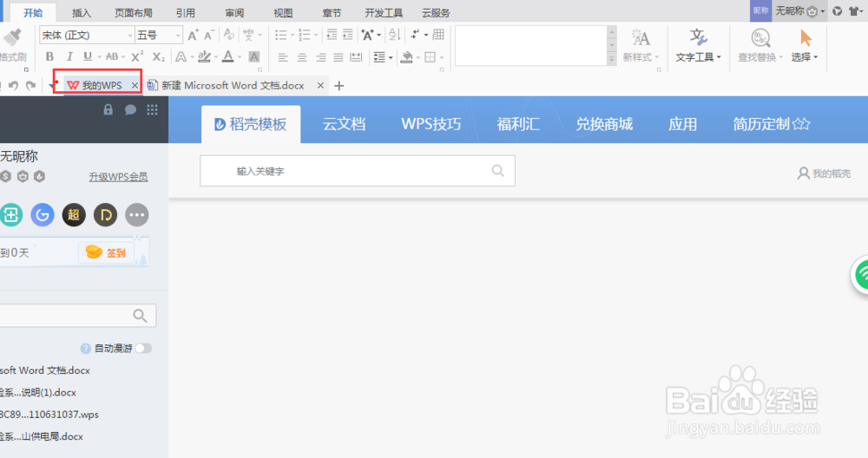Click the 签到 sign-in button

point(106,252)
